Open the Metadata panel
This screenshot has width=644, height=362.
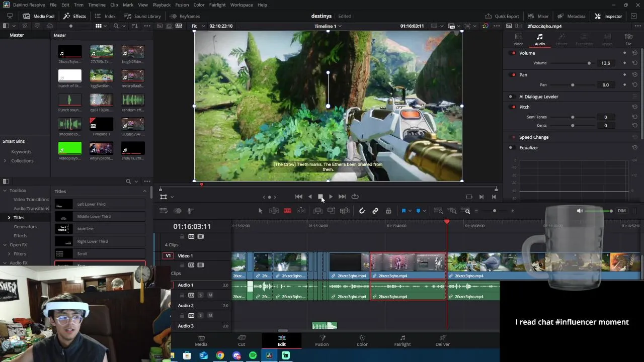point(572,16)
